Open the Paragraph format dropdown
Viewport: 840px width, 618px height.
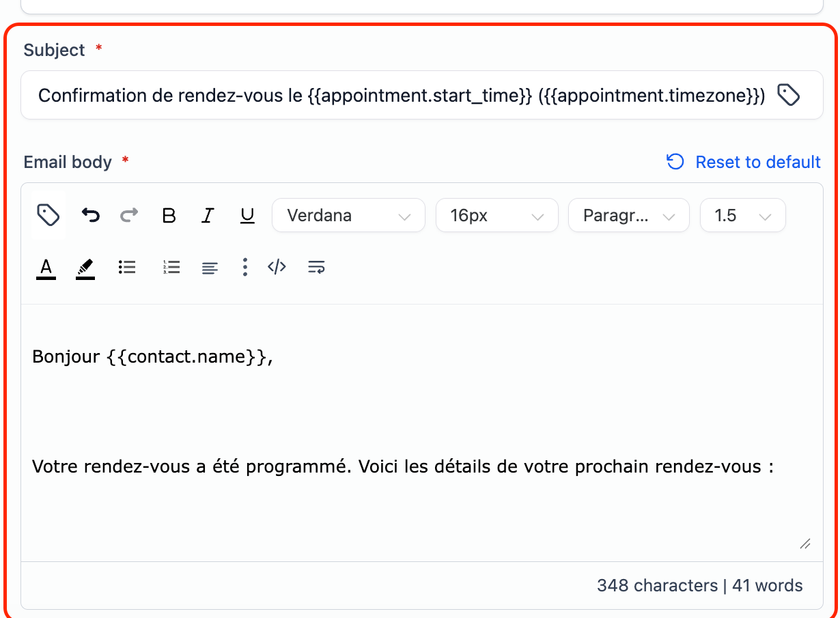[628, 216]
